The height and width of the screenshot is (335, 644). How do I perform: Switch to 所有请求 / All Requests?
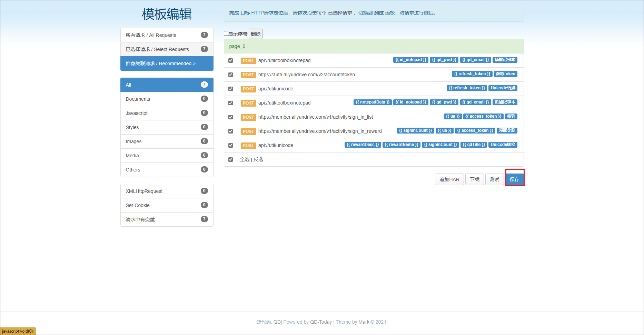pyautogui.click(x=167, y=35)
